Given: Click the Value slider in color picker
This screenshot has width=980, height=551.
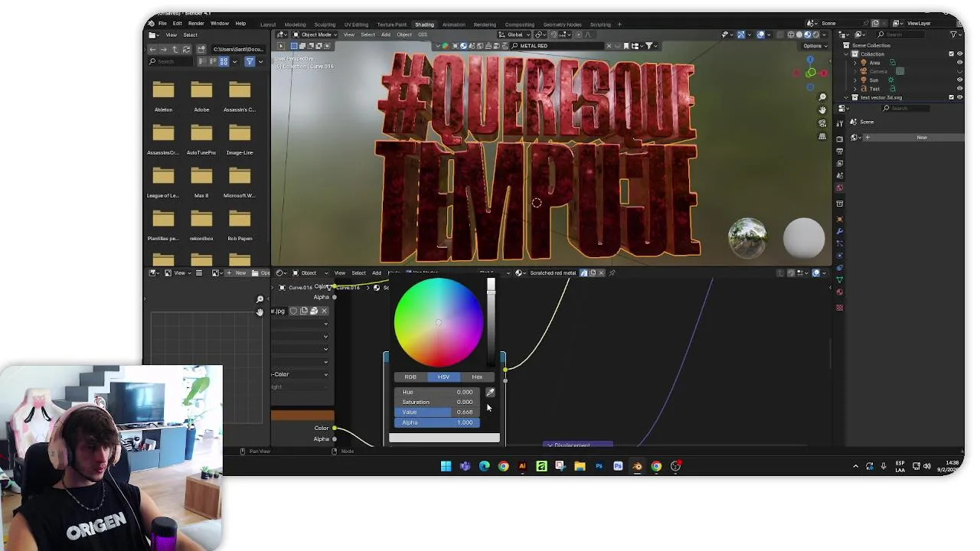Looking at the screenshot, I should coord(437,412).
